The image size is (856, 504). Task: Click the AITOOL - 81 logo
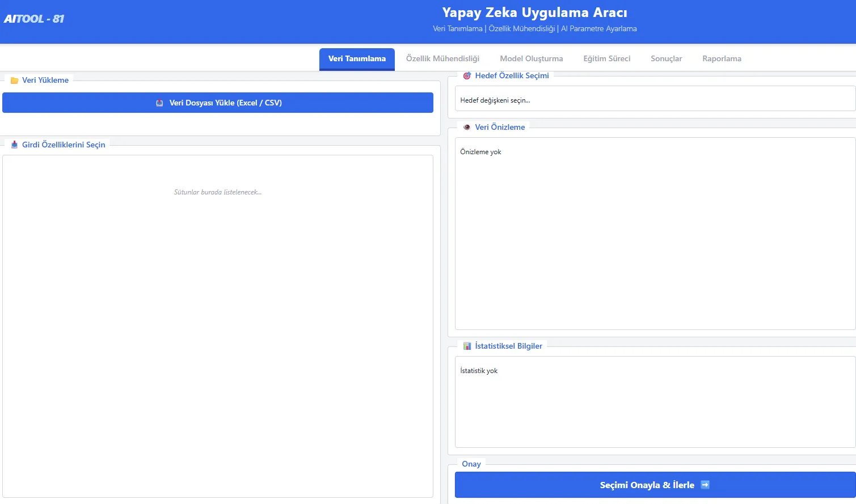coord(34,19)
